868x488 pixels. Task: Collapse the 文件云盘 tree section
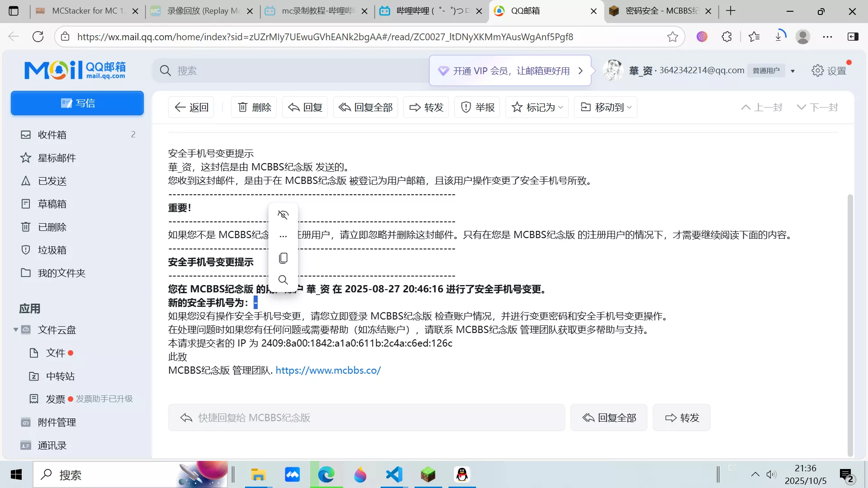16,329
